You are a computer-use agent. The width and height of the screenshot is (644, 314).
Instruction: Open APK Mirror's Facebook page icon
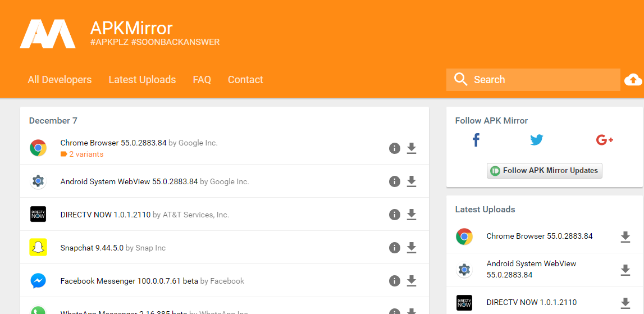coord(476,140)
